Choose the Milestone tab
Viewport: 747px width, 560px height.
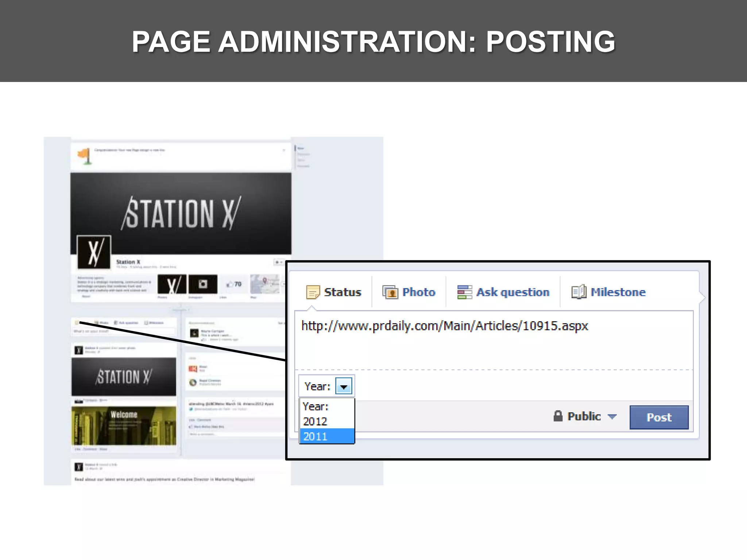click(608, 292)
